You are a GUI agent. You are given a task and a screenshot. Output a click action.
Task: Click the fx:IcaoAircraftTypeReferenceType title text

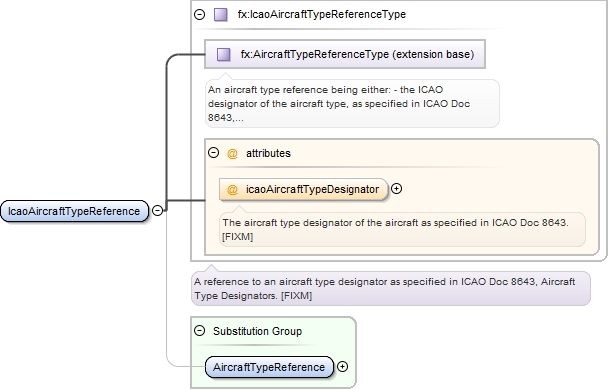[x=322, y=15]
